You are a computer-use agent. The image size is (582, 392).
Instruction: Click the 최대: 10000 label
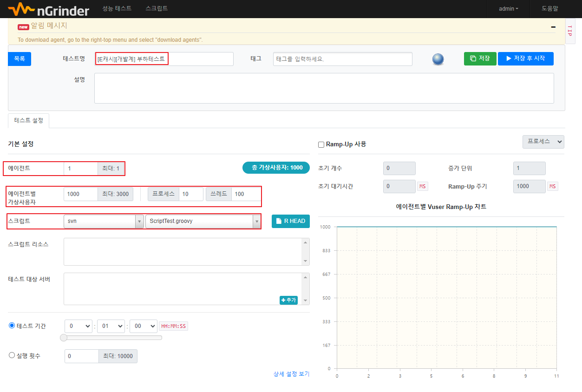click(118, 356)
